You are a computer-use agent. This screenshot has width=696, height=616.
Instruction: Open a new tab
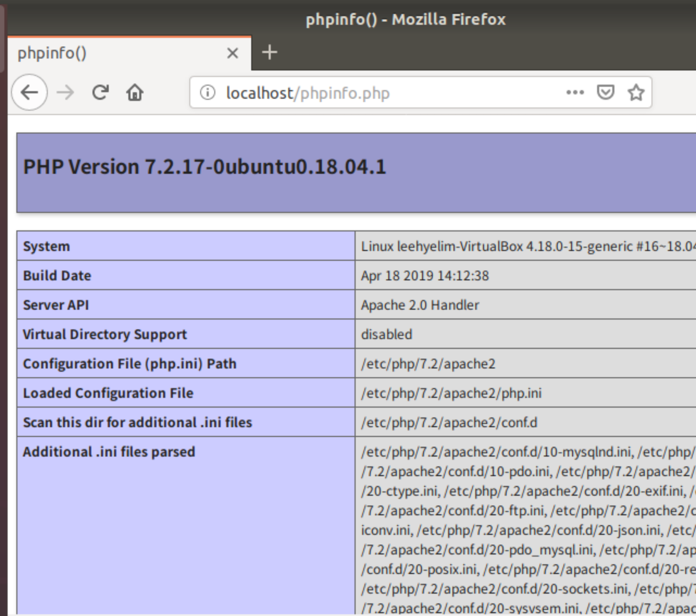(x=270, y=52)
